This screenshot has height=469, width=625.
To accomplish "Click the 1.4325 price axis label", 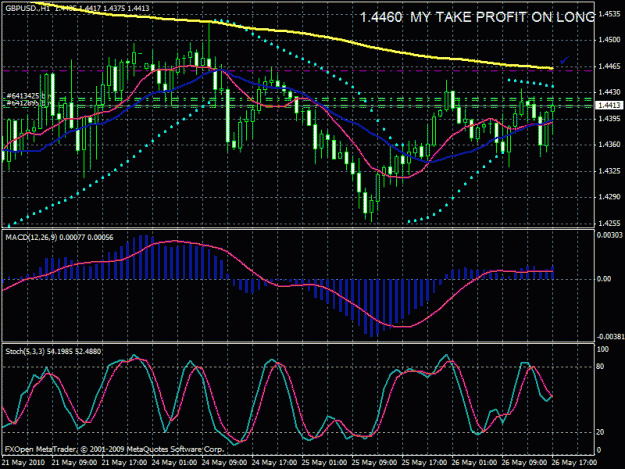I will click(x=609, y=171).
